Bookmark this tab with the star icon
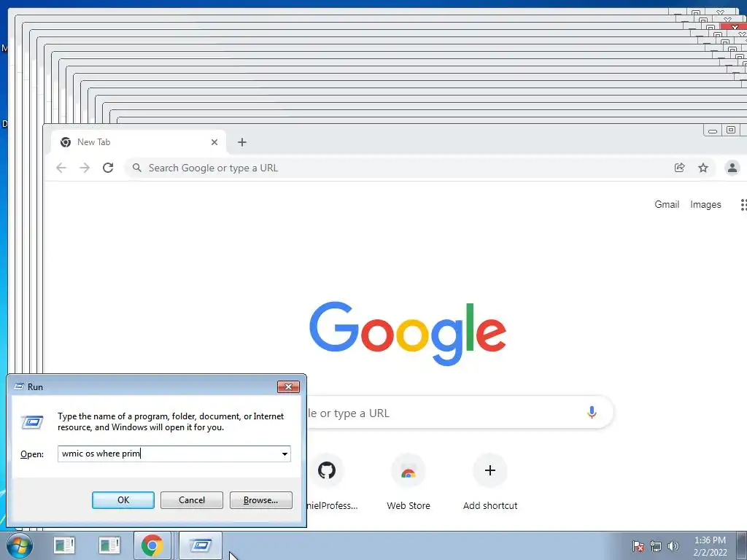The height and width of the screenshot is (560, 747). pos(703,168)
